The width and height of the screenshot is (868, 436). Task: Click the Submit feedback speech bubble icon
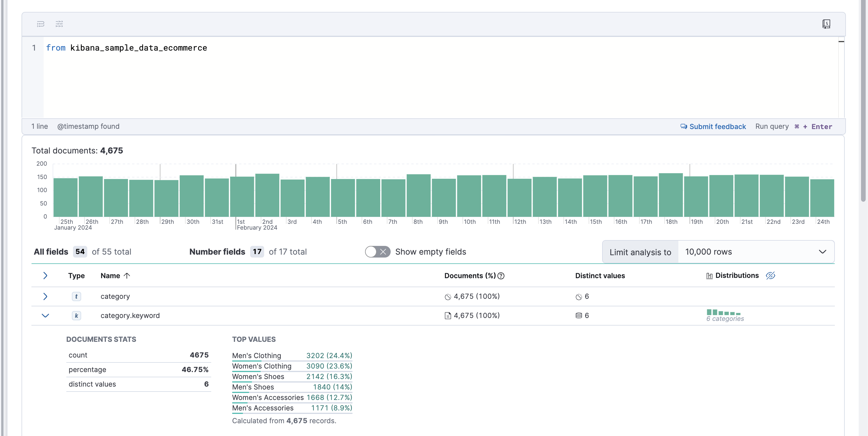[683, 127]
